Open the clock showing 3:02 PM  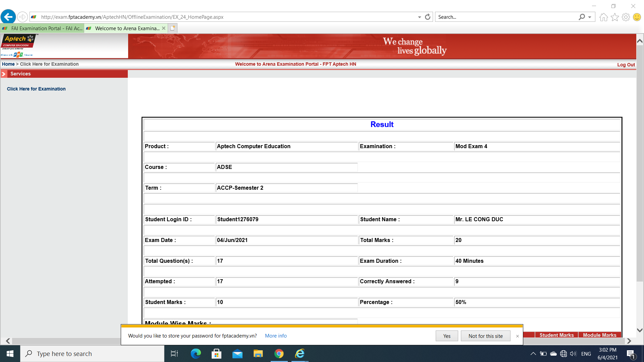point(607,354)
